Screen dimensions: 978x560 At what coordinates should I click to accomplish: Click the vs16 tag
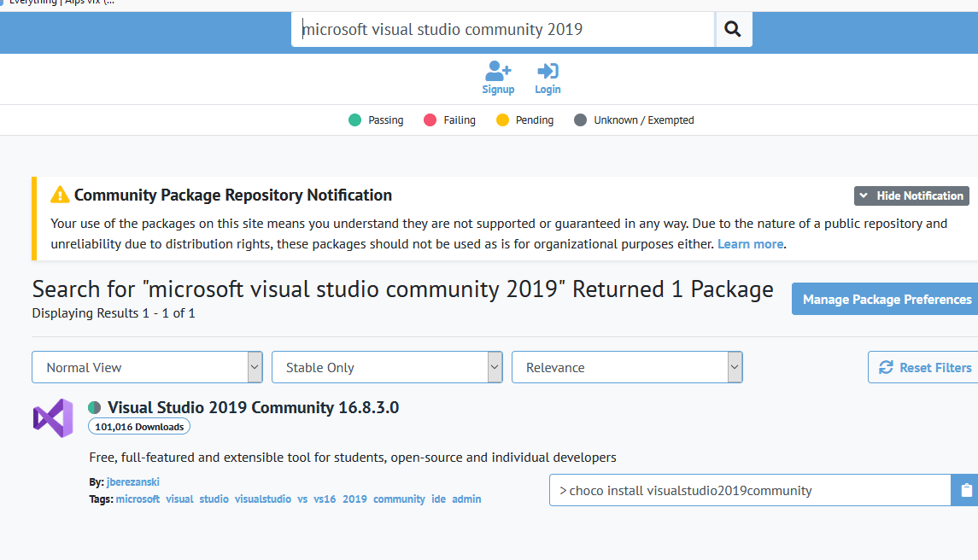tap(325, 499)
